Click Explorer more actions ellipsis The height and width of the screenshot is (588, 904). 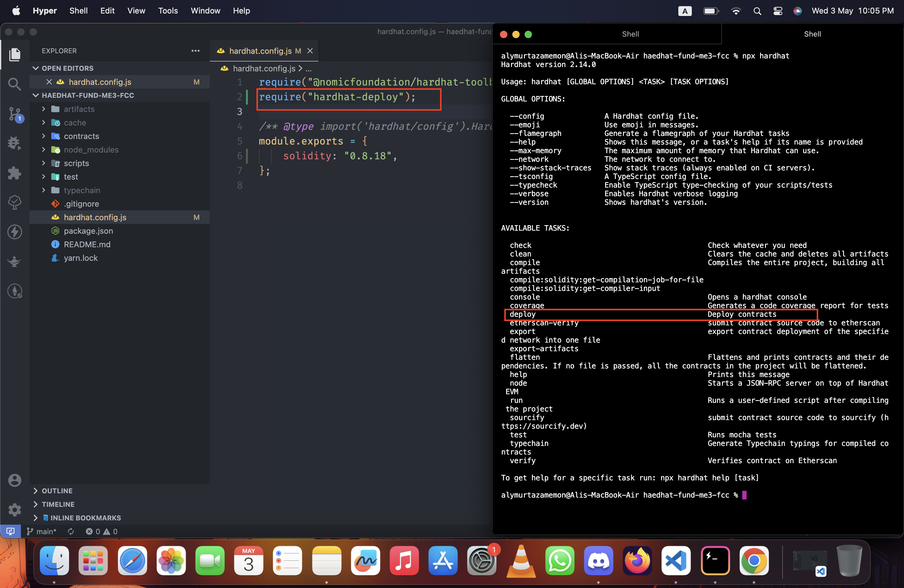pos(195,51)
